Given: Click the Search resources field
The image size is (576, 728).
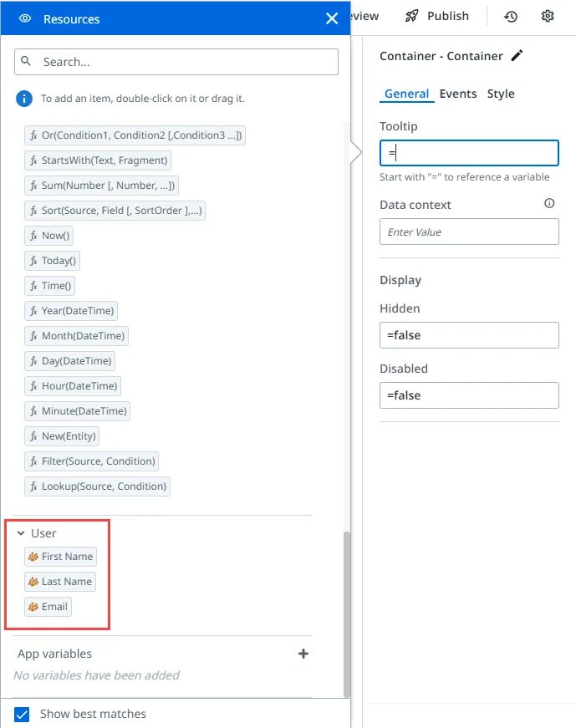Looking at the screenshot, I should pos(176,62).
